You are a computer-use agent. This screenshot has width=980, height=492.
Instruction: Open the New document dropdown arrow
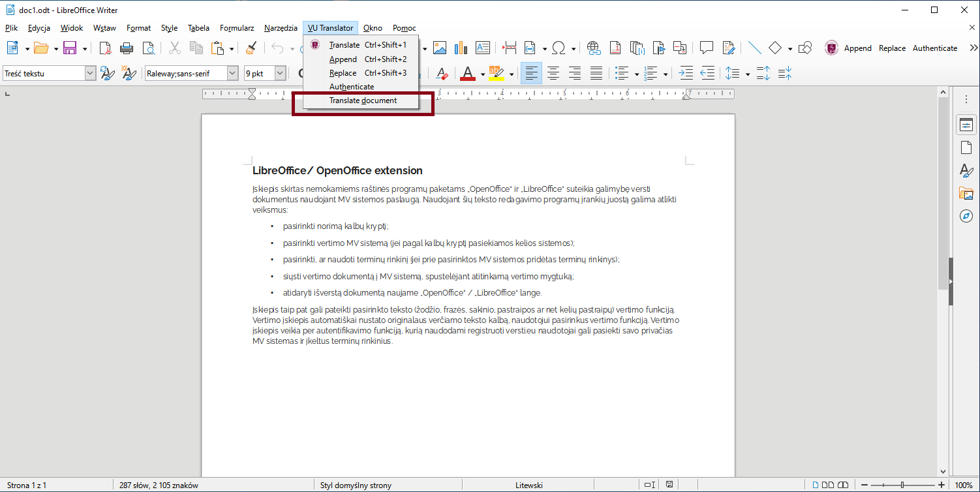tap(27, 48)
